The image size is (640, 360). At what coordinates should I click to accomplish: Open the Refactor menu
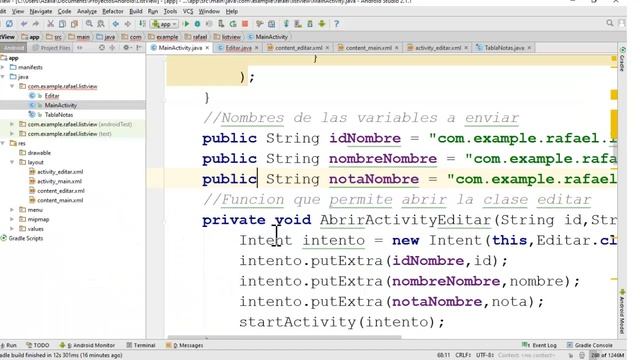(x=113, y=11)
